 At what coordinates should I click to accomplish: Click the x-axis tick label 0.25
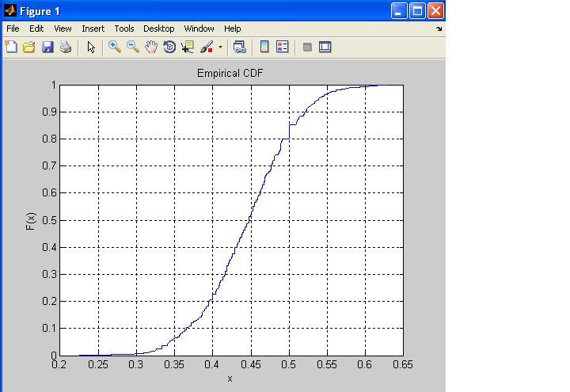(x=98, y=364)
